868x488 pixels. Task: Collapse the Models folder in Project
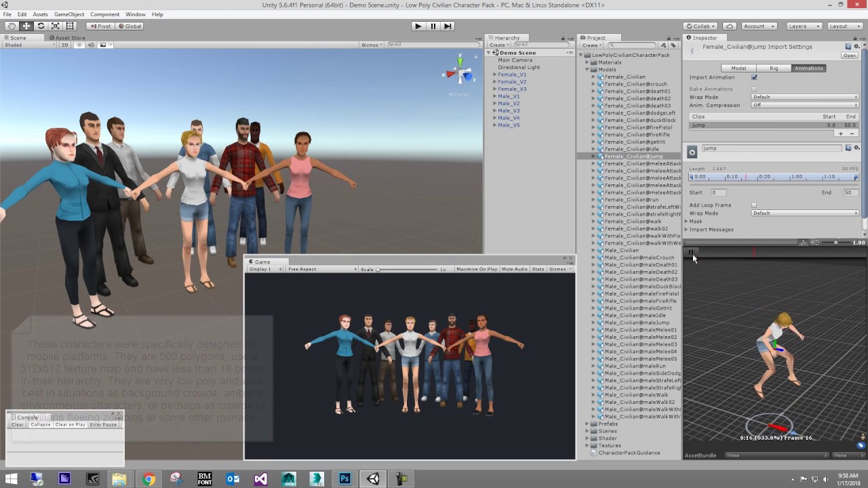click(x=587, y=69)
